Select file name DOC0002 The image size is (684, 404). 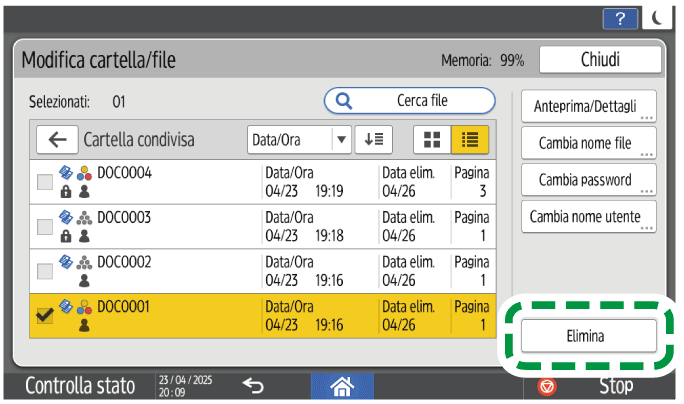[x=124, y=262]
